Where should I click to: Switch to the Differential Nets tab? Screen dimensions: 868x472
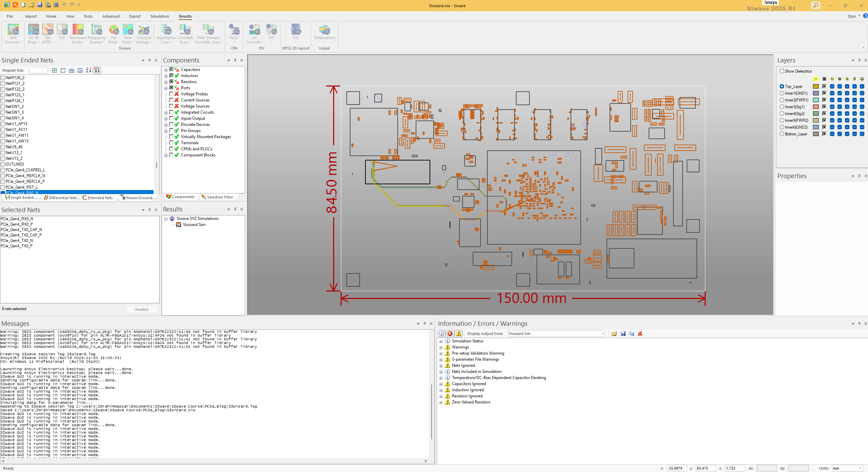[x=60, y=197]
